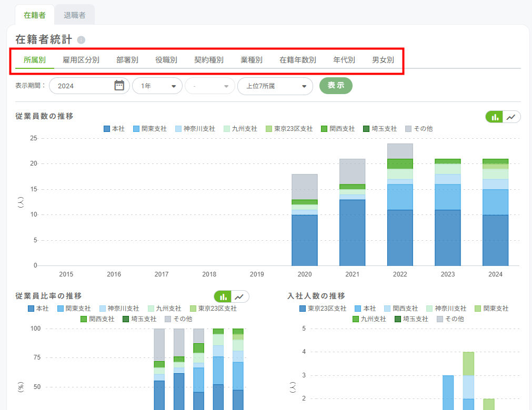The image size is (532, 410).
Task: Toggle 関東支社 legend in 従業員数の推移
Action: (x=150, y=129)
